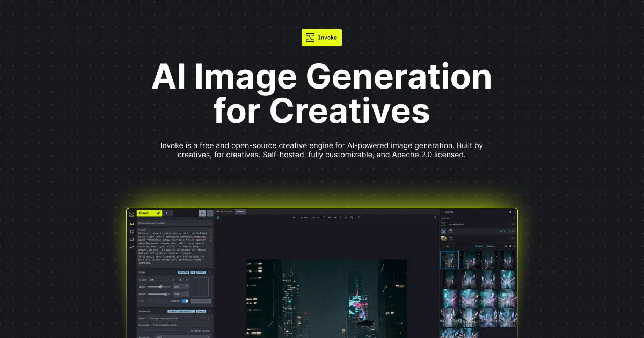Viewport: 644px width, 338px height.
Task: Select the Uncategorized board
Action: 478,224
